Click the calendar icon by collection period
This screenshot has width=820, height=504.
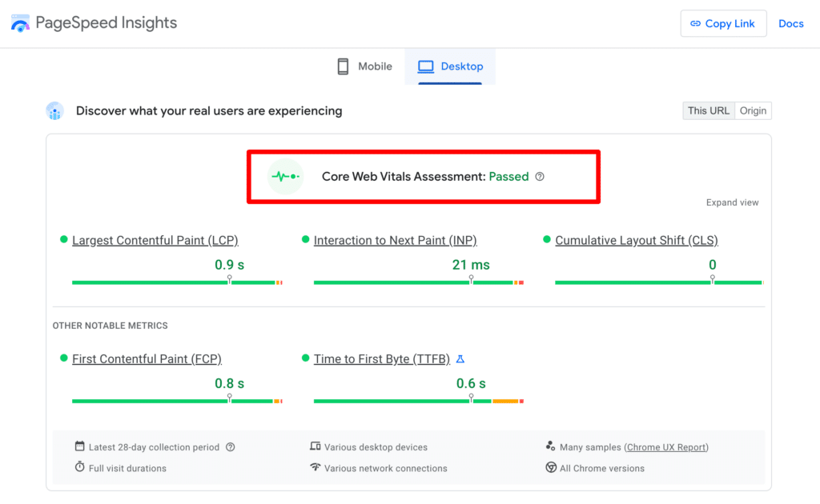(79, 446)
